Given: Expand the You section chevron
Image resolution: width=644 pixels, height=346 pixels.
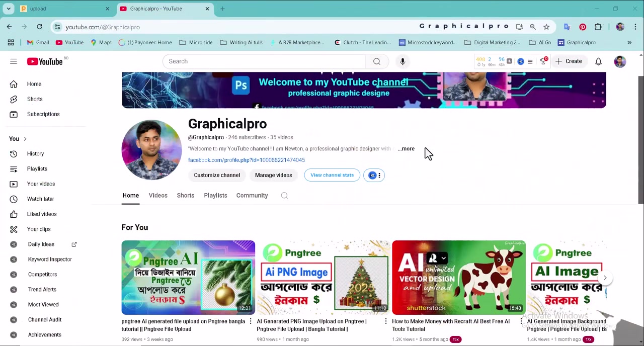Looking at the screenshot, I should click(x=25, y=139).
